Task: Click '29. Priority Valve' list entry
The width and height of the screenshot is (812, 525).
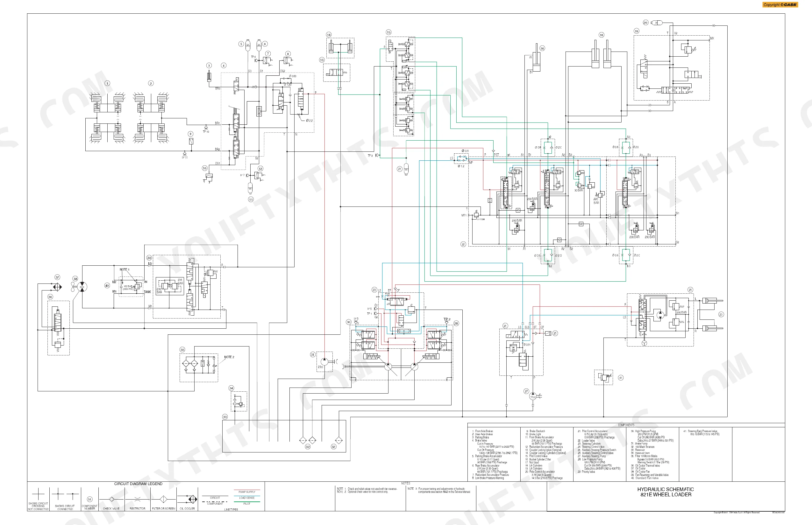Action: point(587,472)
